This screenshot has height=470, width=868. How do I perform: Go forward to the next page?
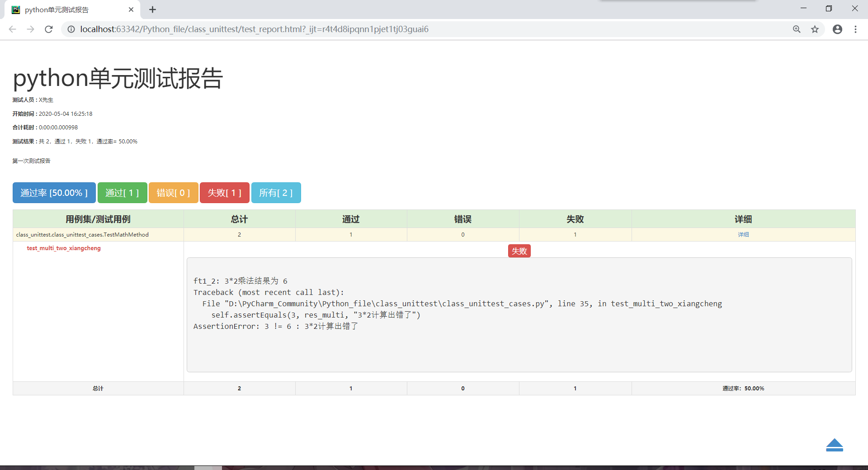(30, 29)
